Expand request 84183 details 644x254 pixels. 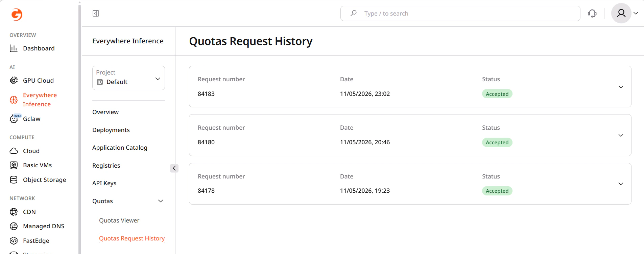[x=621, y=87]
